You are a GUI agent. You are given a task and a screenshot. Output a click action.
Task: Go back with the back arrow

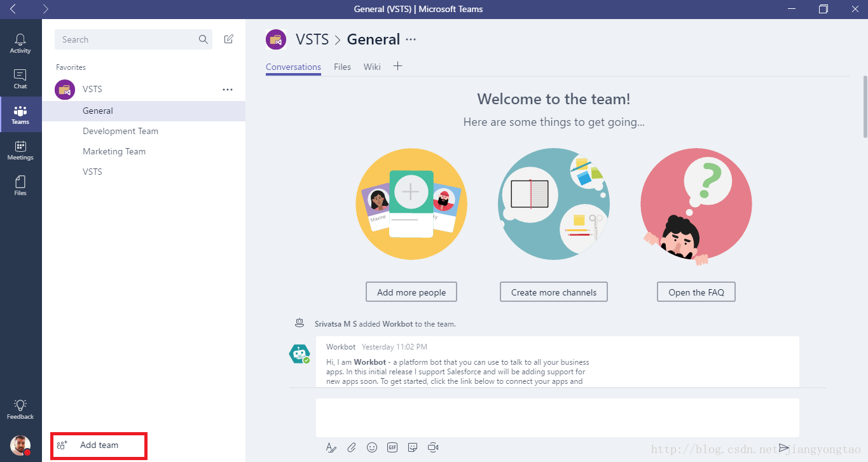(13, 9)
